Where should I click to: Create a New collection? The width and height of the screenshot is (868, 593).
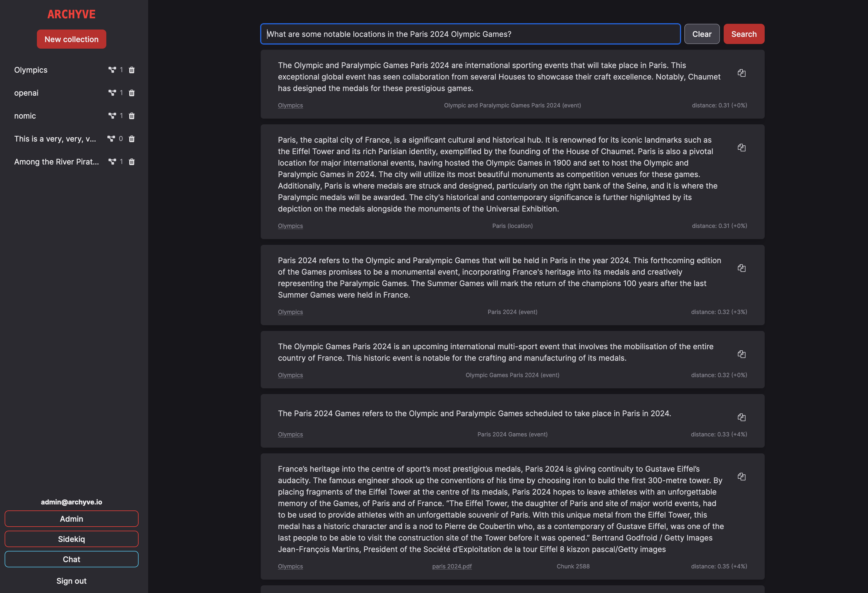point(71,39)
